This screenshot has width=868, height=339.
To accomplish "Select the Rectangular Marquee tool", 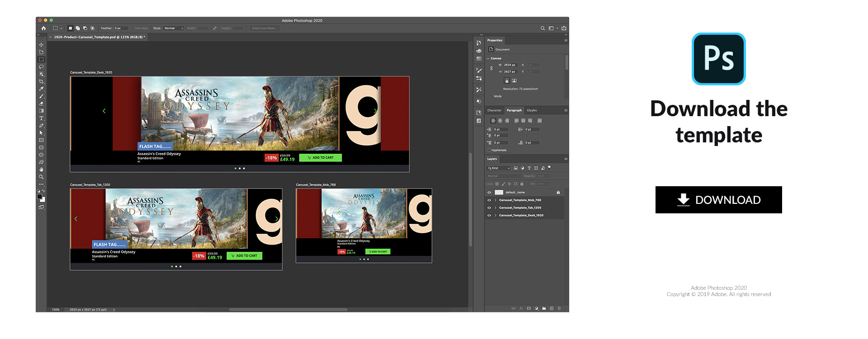I will 41,59.
